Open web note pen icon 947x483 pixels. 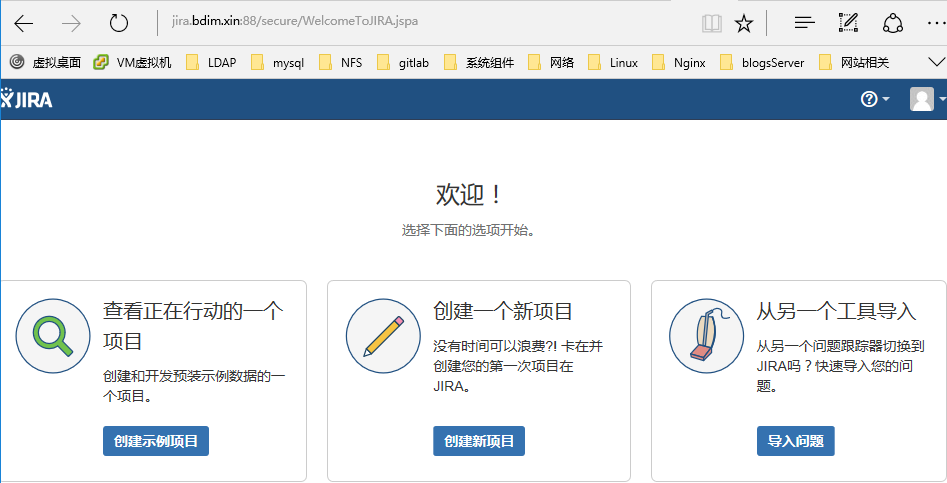[848, 23]
